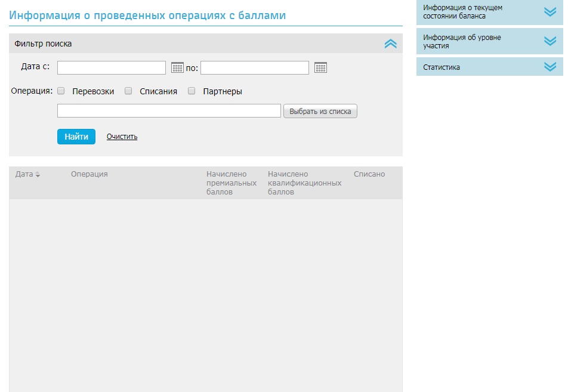
Task: Focus the Дата с start date field
Action: (111, 67)
